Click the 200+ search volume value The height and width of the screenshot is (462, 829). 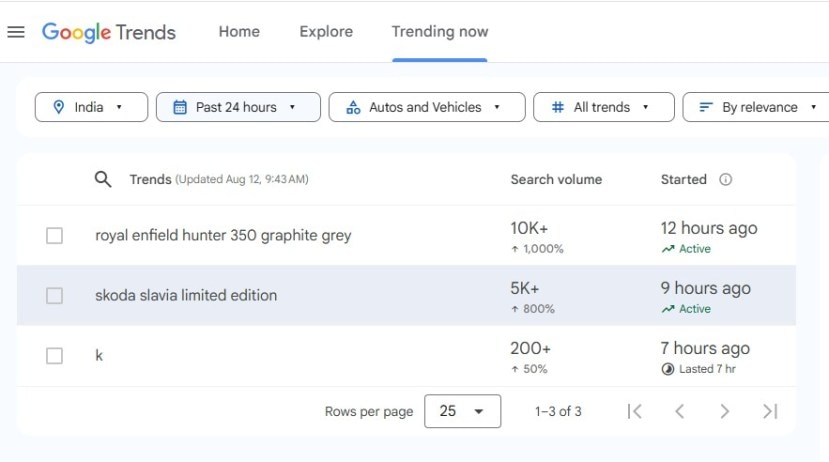(530, 349)
